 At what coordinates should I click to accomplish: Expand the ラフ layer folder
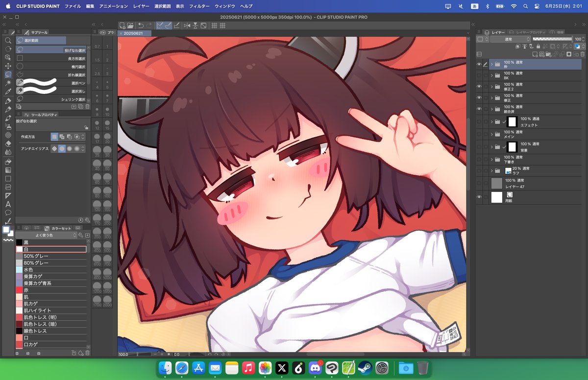[492, 170]
